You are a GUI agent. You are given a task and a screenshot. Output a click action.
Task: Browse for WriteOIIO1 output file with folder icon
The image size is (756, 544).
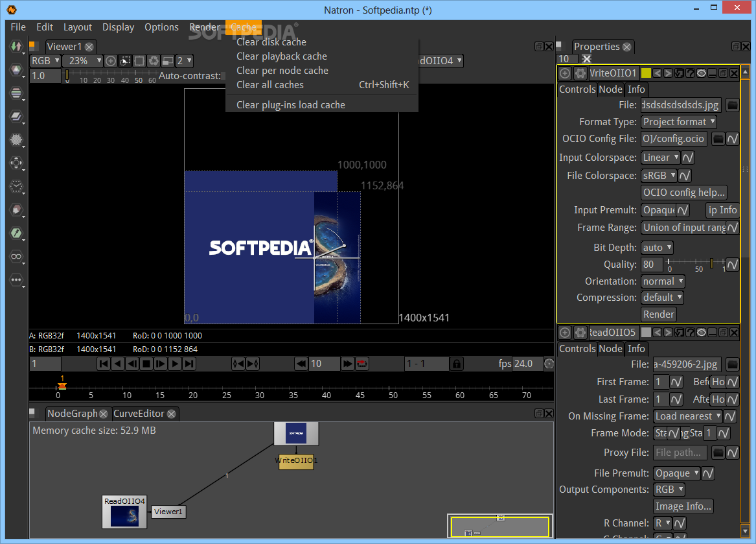733,105
